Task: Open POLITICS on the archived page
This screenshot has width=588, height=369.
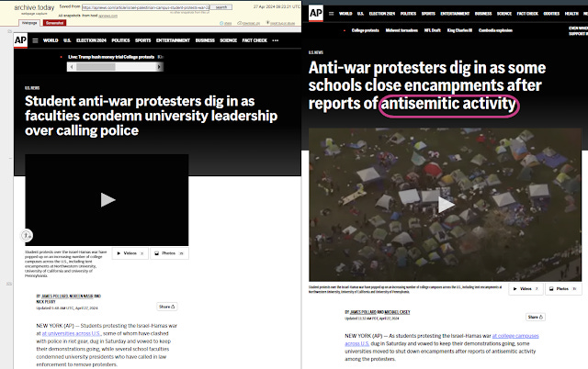Action: [120, 40]
